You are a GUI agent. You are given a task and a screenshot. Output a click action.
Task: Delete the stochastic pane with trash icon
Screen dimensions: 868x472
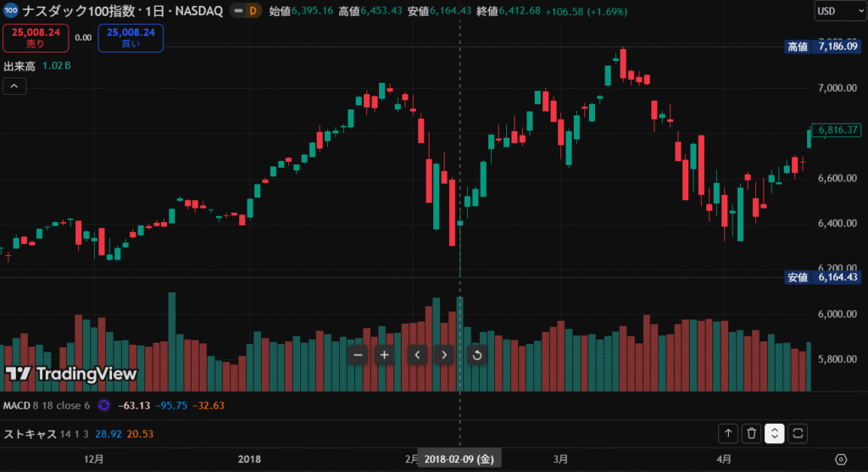751,434
